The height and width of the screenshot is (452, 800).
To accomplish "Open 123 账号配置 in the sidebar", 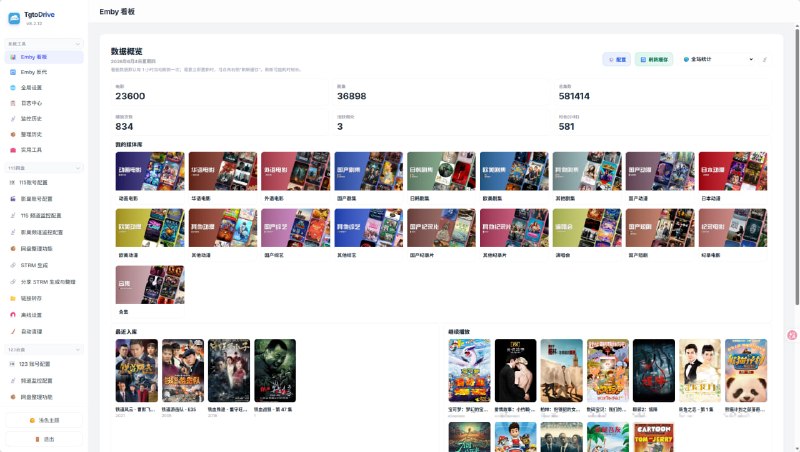I will coord(44,364).
